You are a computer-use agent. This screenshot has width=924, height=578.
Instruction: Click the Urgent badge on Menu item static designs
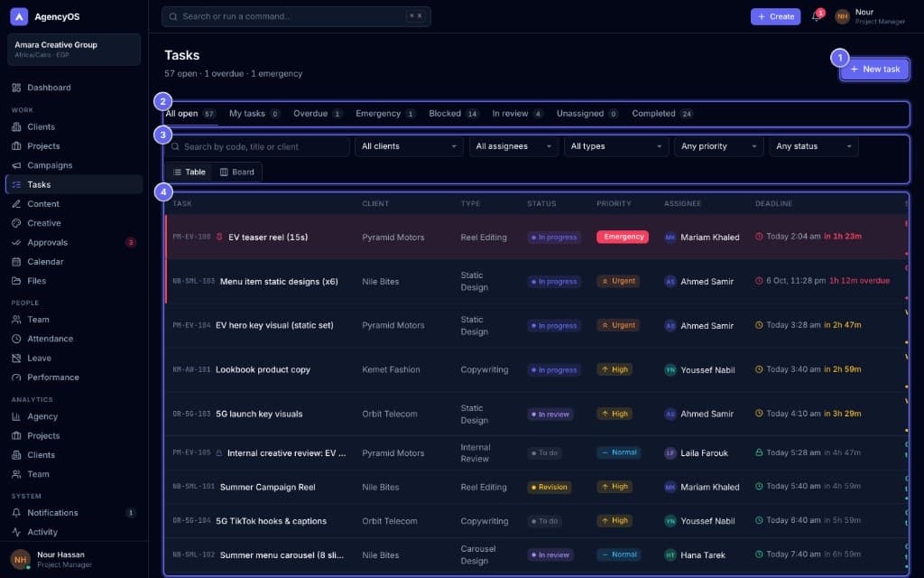coord(618,282)
